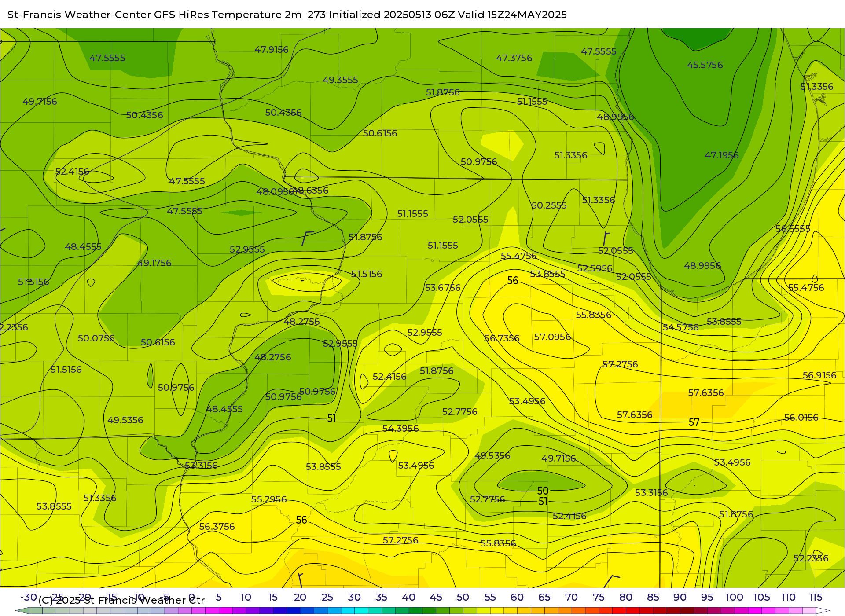The height and width of the screenshot is (616, 845).
Task: Click the 50 contour label on the map
Action: 543,491
